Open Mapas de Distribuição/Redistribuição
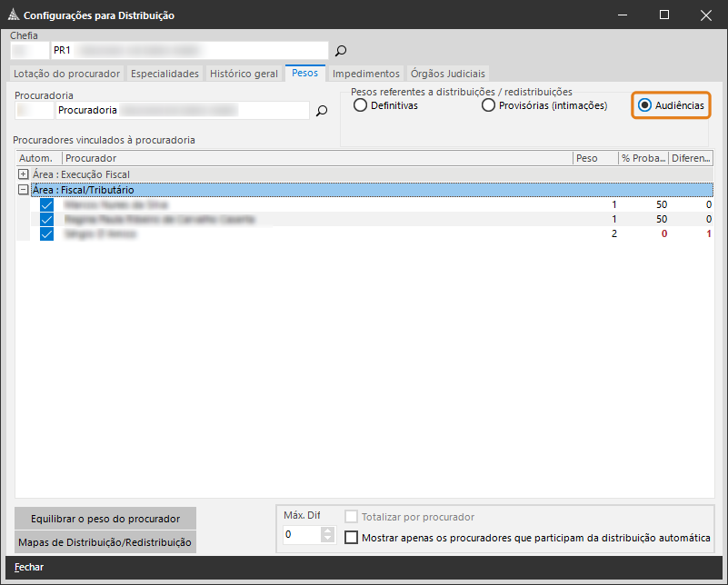 pyautogui.click(x=105, y=542)
